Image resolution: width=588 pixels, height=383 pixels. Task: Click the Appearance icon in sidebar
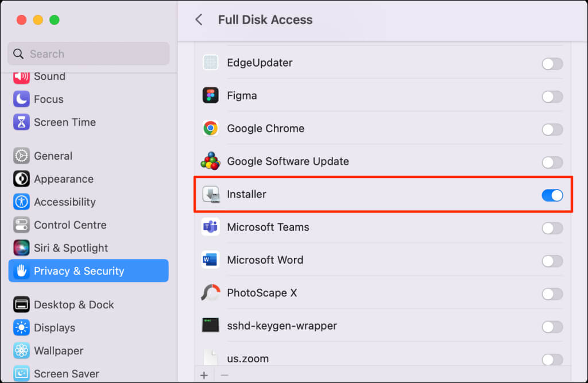click(x=21, y=179)
